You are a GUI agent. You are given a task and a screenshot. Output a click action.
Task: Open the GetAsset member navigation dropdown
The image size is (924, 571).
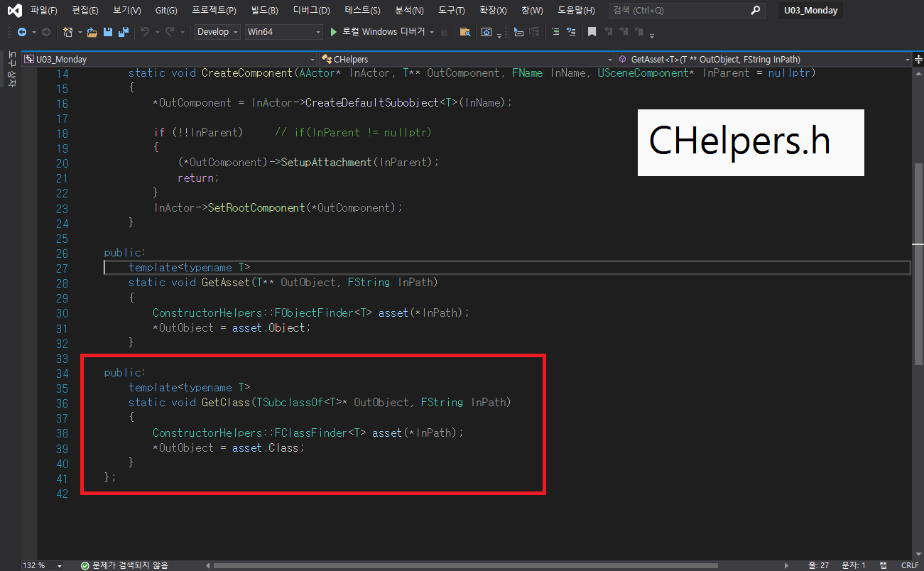(x=764, y=60)
